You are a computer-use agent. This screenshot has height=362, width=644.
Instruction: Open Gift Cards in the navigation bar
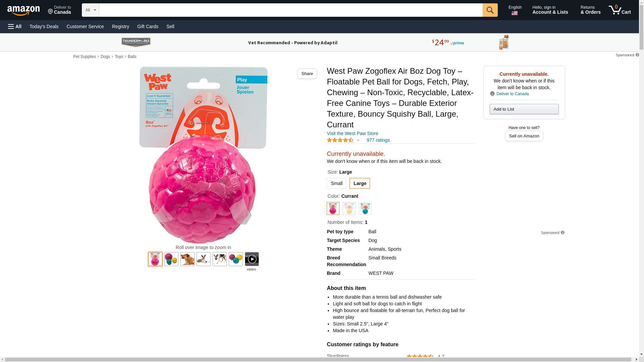point(148,26)
